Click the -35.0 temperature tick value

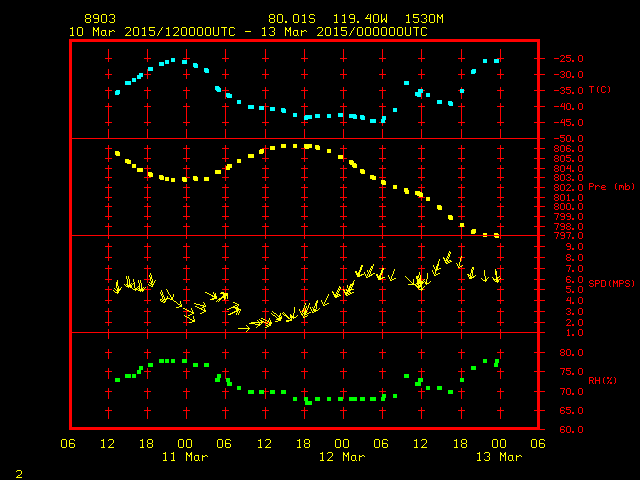[x=569, y=91]
